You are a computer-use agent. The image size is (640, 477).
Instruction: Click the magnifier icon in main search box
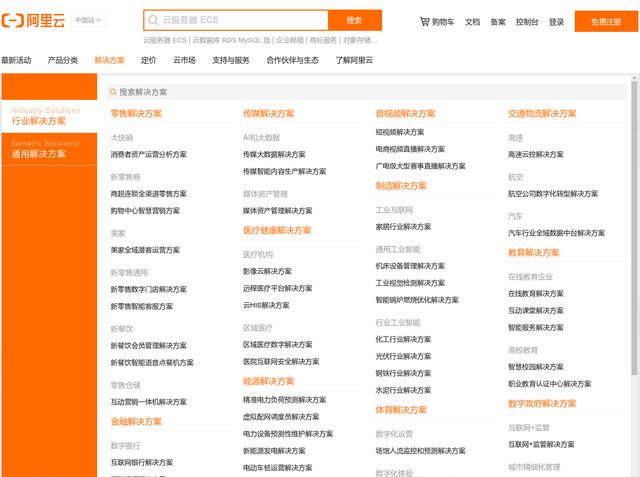pyautogui.click(x=153, y=20)
